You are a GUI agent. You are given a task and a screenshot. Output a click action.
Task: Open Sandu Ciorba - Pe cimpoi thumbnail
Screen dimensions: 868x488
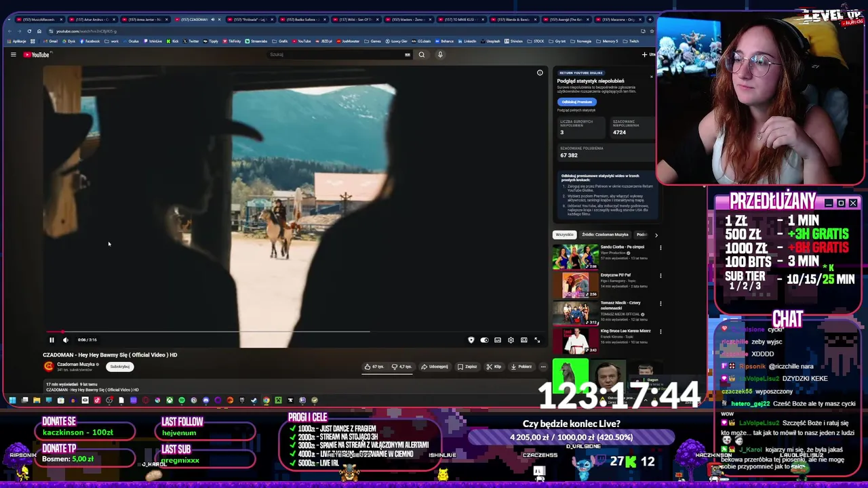pos(576,257)
